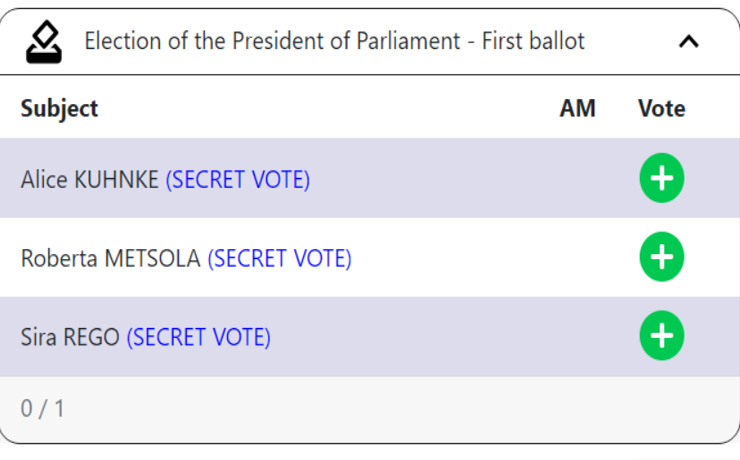Click the empty AM cell beside Sira REGO
This screenshot has width=740, height=460.
point(578,335)
